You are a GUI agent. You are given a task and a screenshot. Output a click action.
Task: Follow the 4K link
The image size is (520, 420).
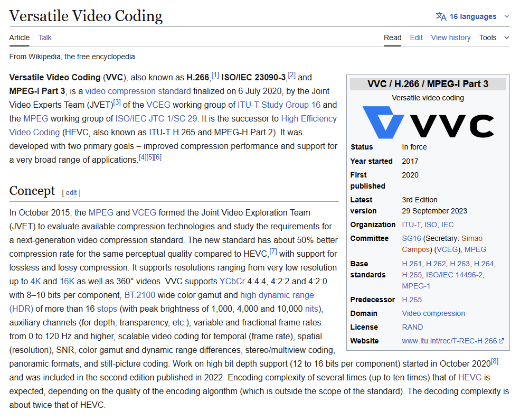point(35,282)
